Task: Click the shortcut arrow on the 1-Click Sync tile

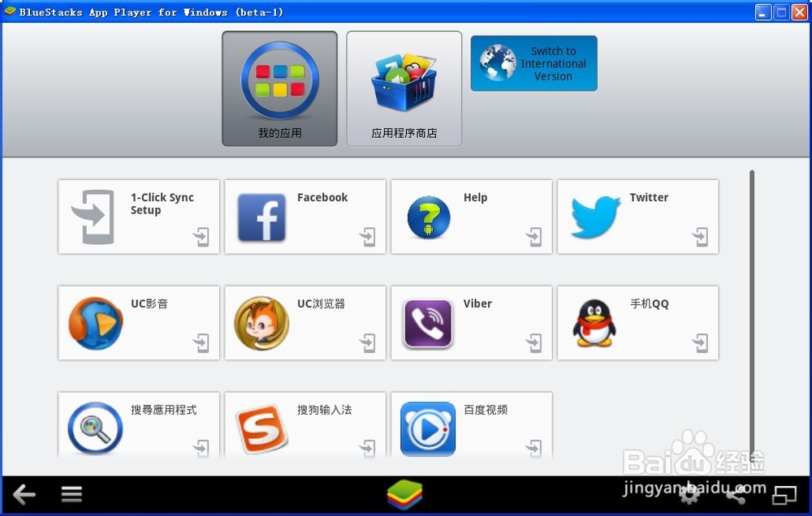Action: point(201,237)
